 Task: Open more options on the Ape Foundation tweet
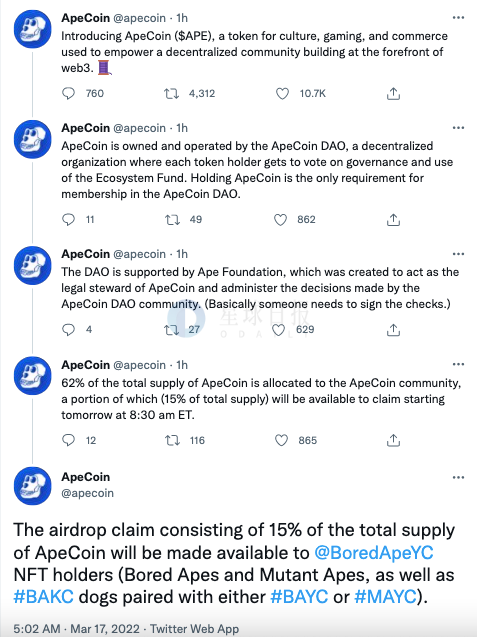[458, 254]
